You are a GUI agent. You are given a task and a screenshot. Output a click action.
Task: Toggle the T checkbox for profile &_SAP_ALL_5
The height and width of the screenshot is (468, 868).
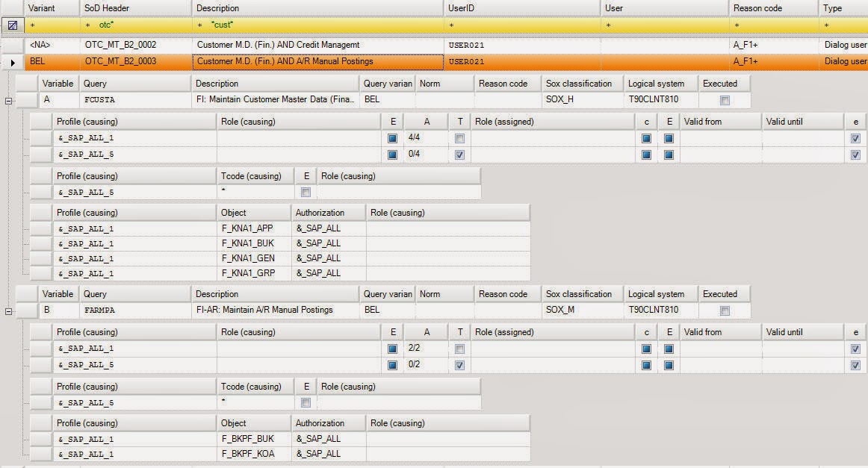click(458, 155)
